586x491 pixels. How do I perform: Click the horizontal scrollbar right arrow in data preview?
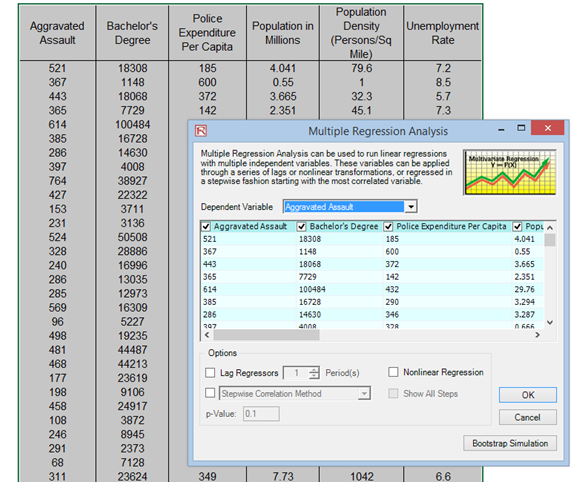[537, 335]
